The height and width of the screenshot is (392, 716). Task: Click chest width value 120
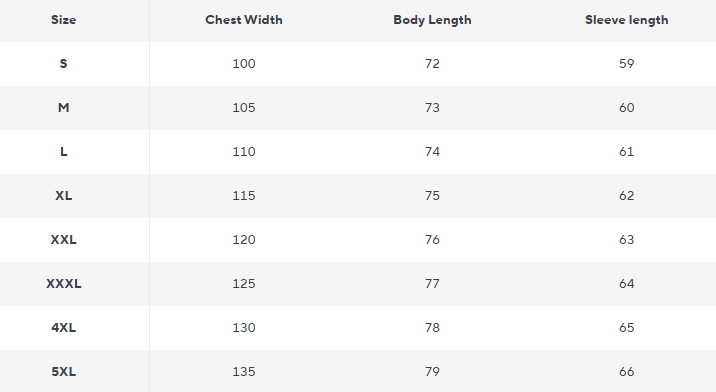coord(244,239)
